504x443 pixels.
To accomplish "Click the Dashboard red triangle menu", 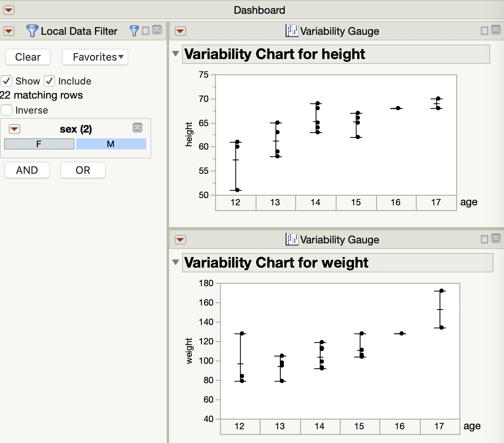I will pos(9,10).
